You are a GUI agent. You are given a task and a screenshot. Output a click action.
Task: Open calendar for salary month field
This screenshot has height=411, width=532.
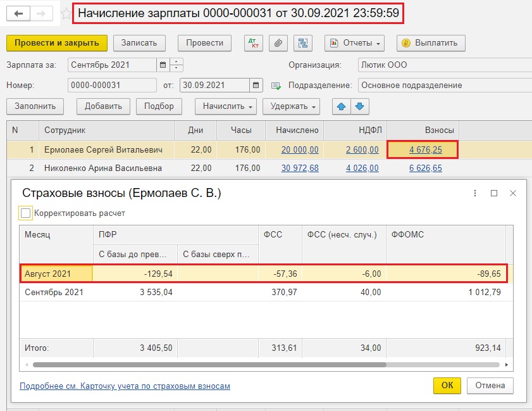coord(163,65)
